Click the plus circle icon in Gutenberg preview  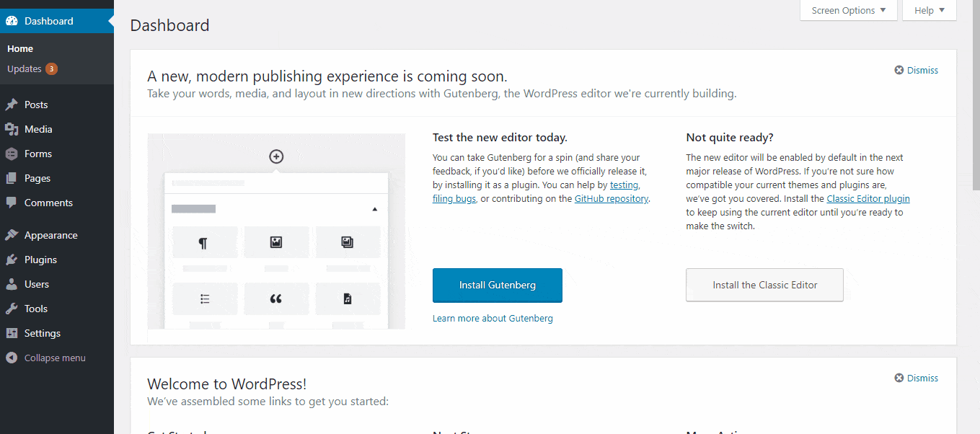click(276, 156)
